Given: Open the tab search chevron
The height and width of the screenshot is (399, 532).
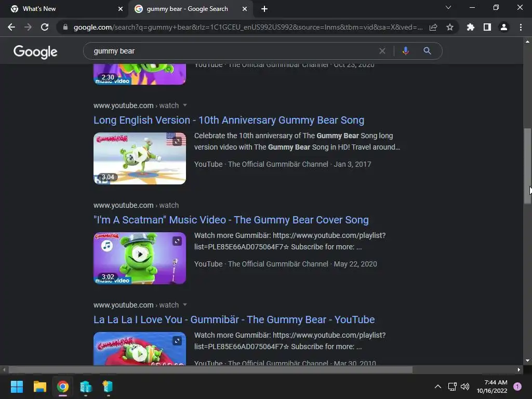Looking at the screenshot, I should (x=448, y=7).
